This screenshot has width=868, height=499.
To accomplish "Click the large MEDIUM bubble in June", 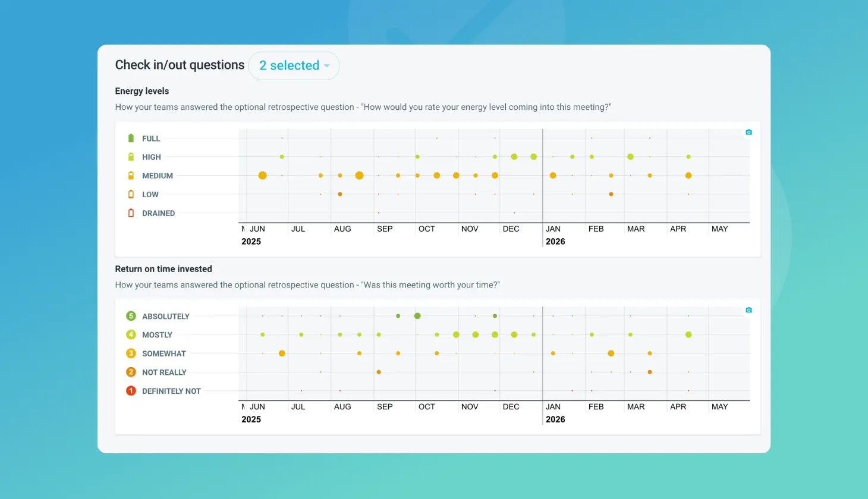I will click(x=262, y=175).
